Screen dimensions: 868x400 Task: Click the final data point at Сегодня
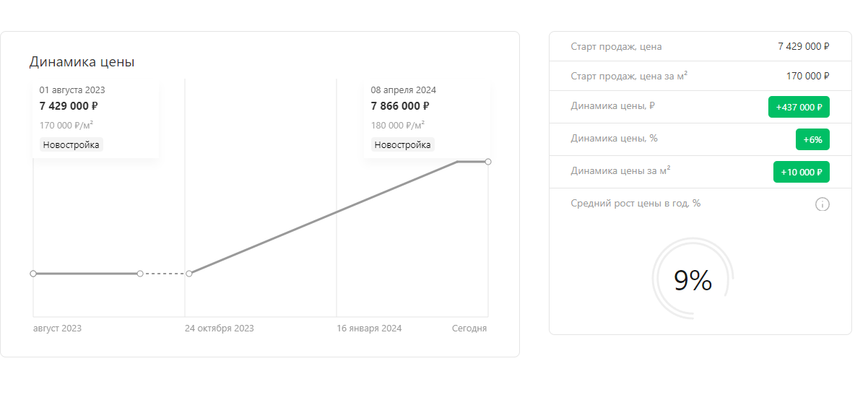click(488, 162)
